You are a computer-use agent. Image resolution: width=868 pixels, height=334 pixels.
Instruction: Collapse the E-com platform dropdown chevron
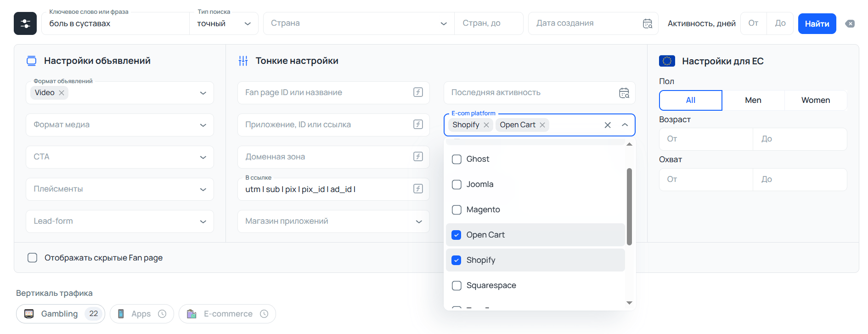click(625, 125)
